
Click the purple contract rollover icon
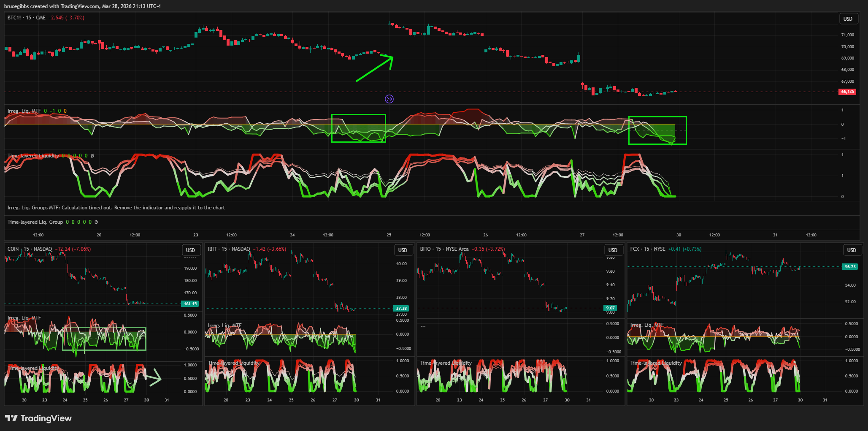click(x=389, y=99)
